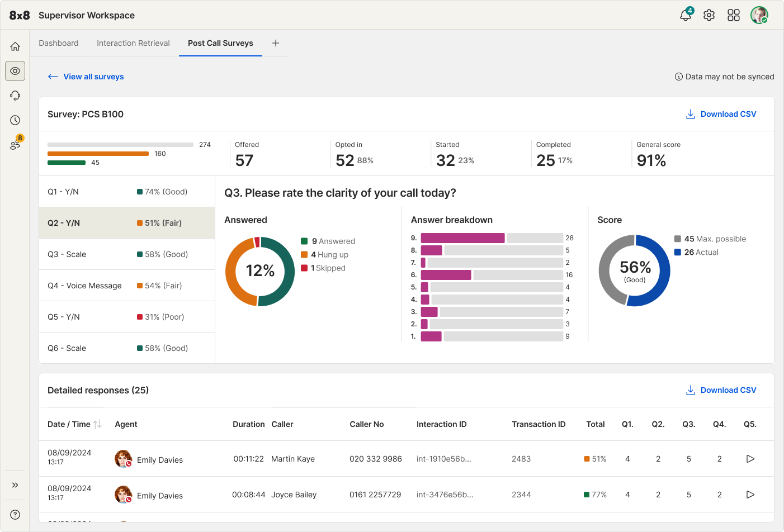Open the history clock icon in sidebar

(15, 120)
